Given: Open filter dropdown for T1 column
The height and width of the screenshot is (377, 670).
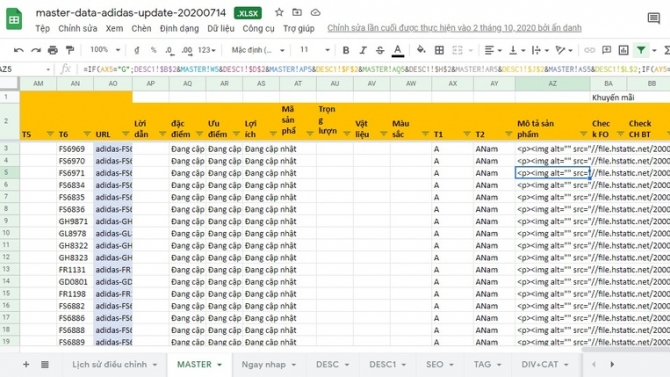Looking at the screenshot, I should 467,134.
